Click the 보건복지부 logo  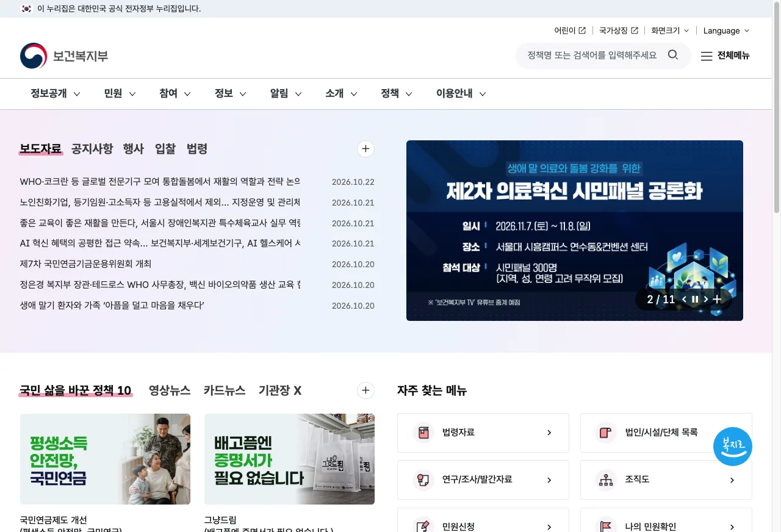pos(64,56)
